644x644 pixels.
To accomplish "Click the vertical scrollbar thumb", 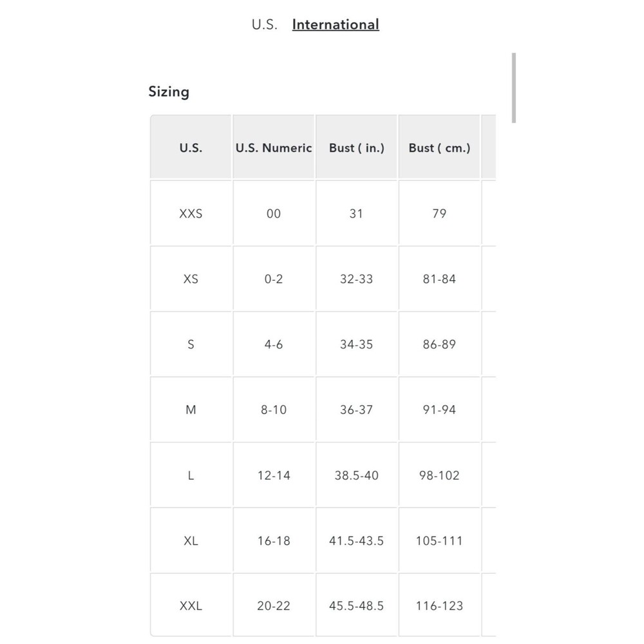I will [x=514, y=88].
